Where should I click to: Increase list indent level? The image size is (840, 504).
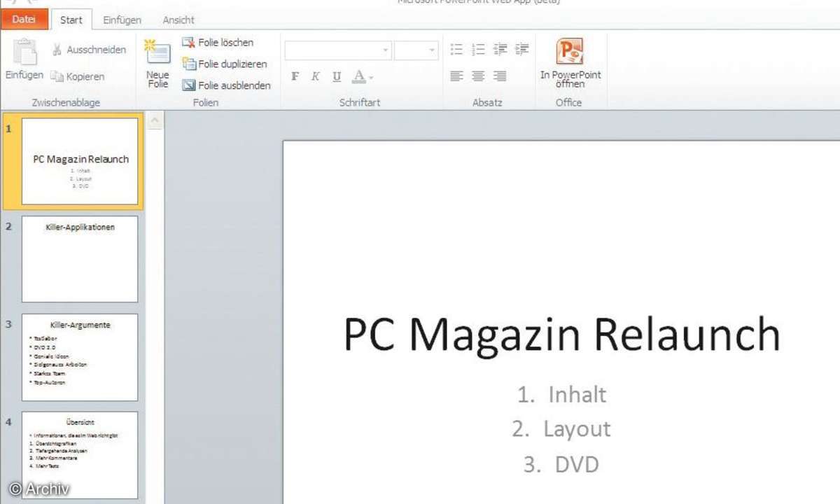pos(521,49)
